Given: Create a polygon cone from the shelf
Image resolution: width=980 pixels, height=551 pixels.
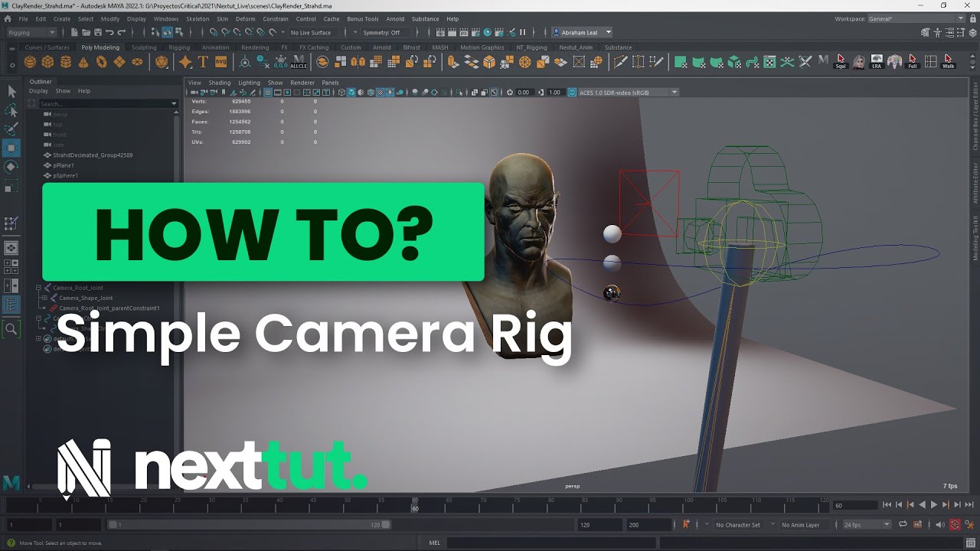Looking at the screenshot, I should [x=83, y=62].
